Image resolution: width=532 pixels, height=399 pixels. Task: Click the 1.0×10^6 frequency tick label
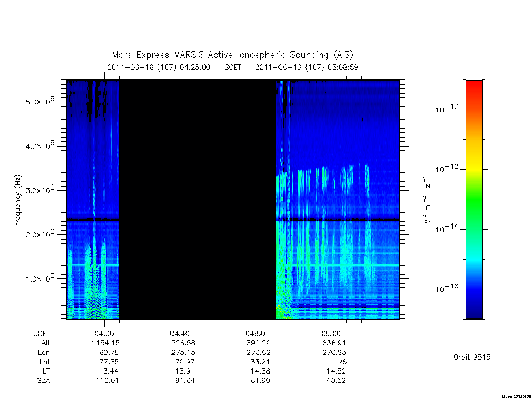pyautogui.click(x=40, y=278)
